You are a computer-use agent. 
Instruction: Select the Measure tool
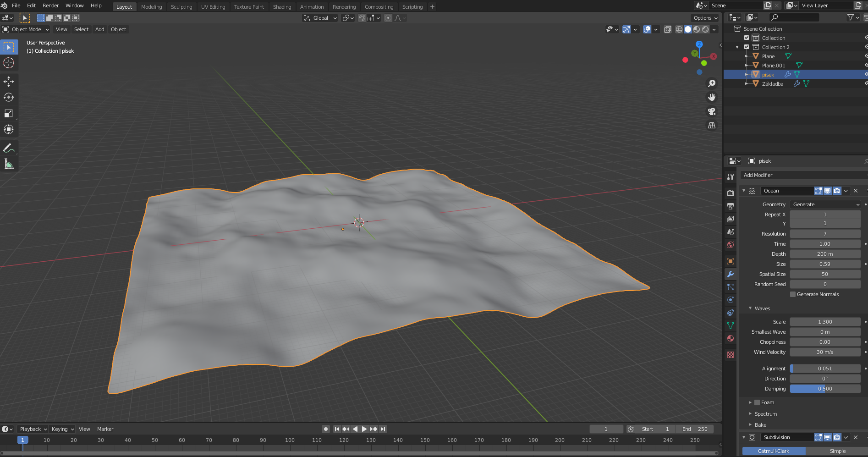pyautogui.click(x=9, y=164)
